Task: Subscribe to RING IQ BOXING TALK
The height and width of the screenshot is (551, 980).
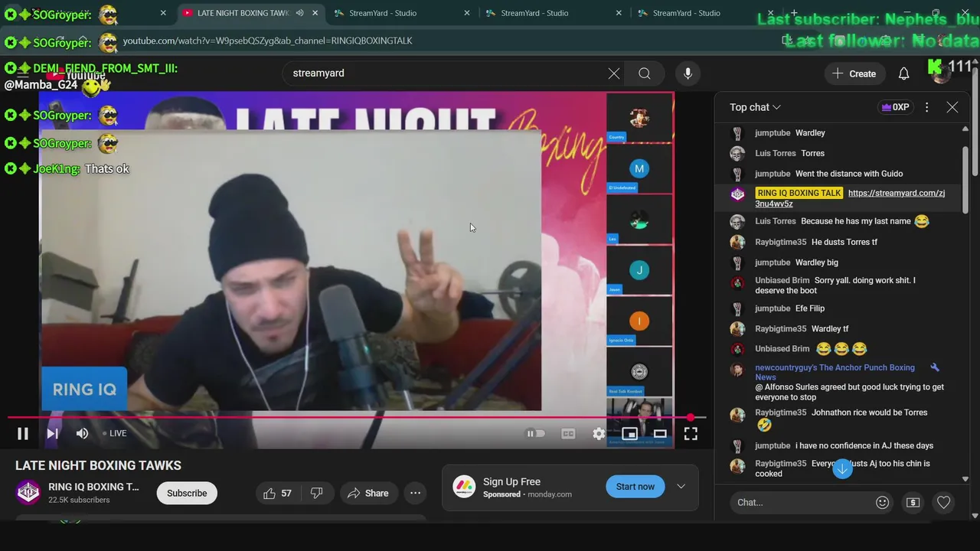Action: click(x=187, y=494)
